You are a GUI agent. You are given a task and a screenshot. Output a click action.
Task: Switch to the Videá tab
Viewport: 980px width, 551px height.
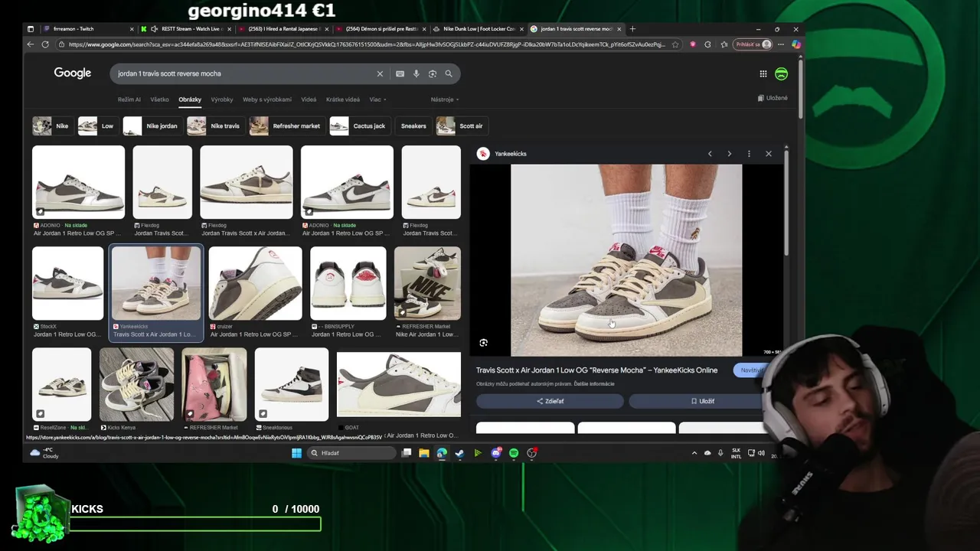[x=309, y=99]
